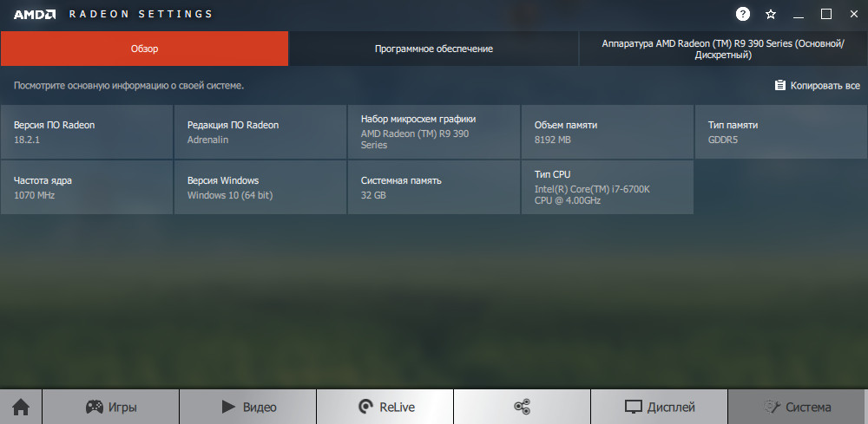Select the Версия ПО Radeon tile
Image resolution: width=868 pixels, height=424 pixels.
(87, 132)
